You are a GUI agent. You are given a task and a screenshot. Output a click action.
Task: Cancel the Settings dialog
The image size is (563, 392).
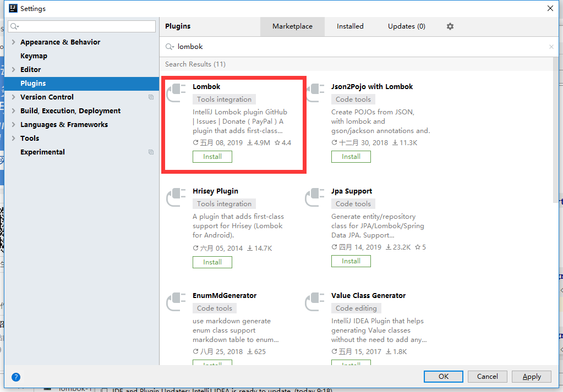[487, 377]
